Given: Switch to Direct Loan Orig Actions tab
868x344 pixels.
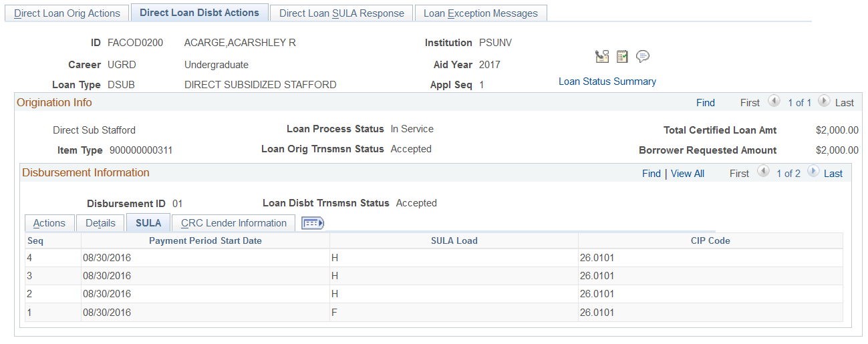Looking at the screenshot, I should click(67, 13).
